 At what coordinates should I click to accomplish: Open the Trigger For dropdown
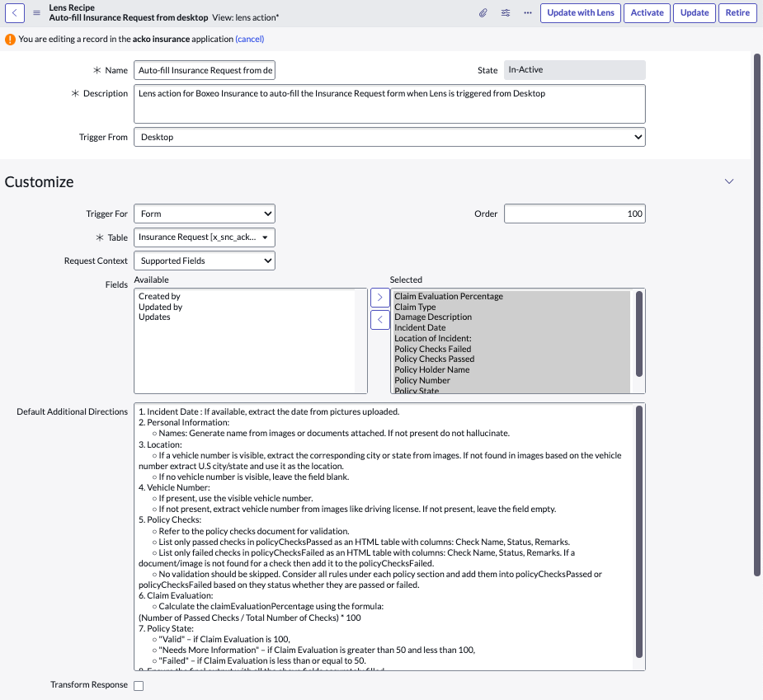point(205,214)
